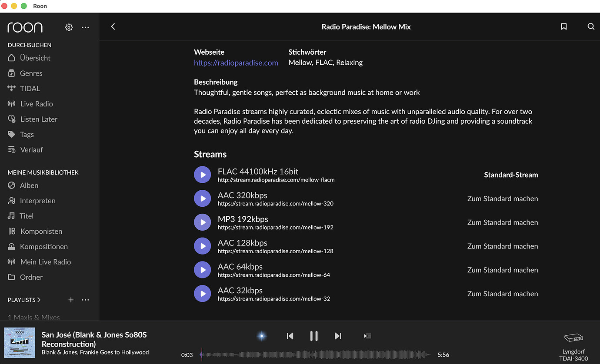Image resolution: width=600 pixels, height=364 pixels.
Task: Click the Roon Radio sparkle icon
Action: coord(262,336)
